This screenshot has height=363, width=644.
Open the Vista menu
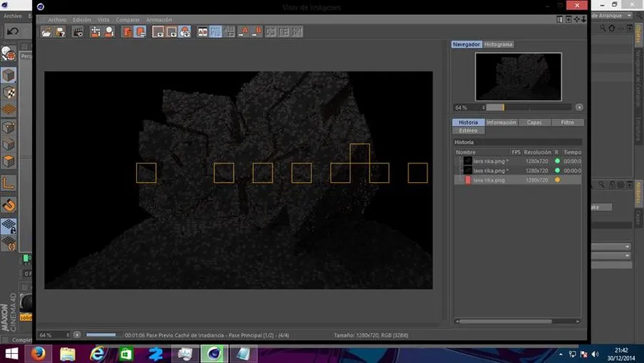103,20
